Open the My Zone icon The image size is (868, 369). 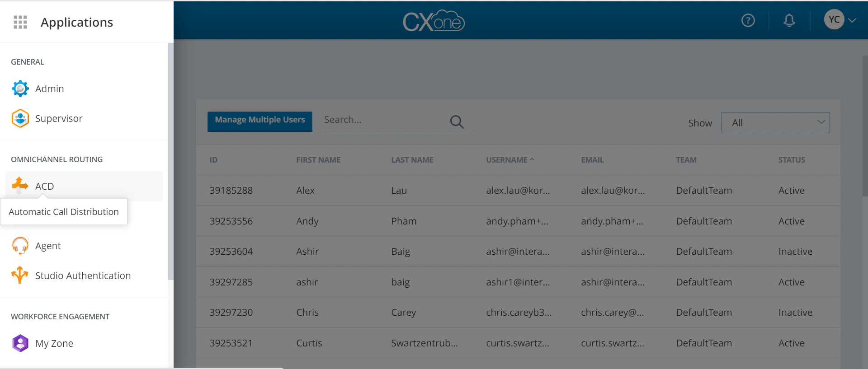coord(20,343)
